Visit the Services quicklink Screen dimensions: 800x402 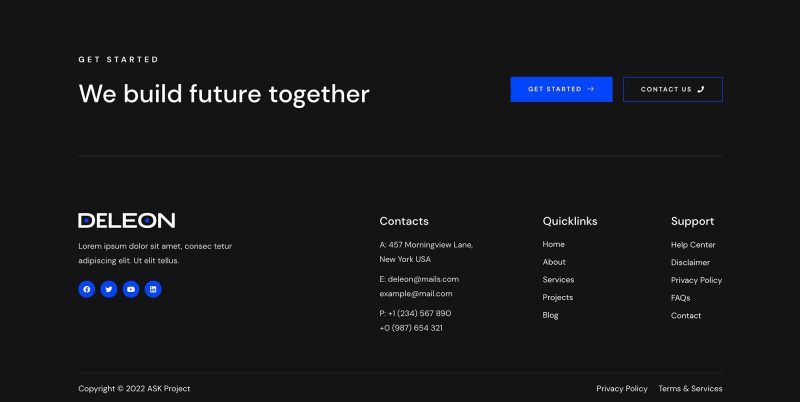(x=558, y=280)
